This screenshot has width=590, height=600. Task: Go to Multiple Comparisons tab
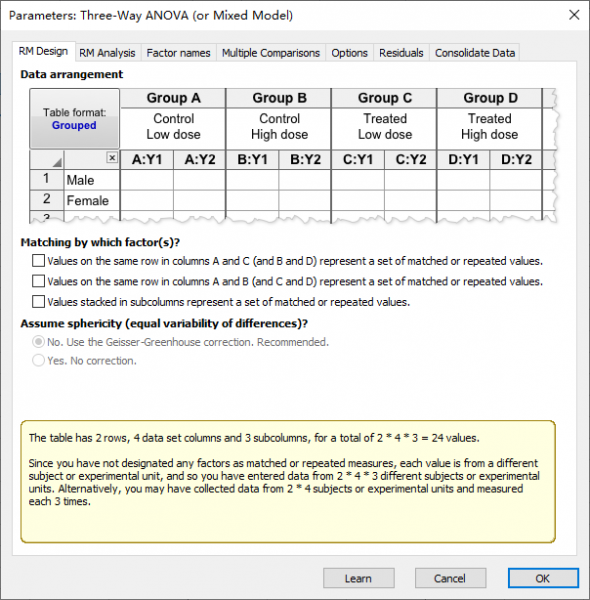pyautogui.click(x=271, y=53)
